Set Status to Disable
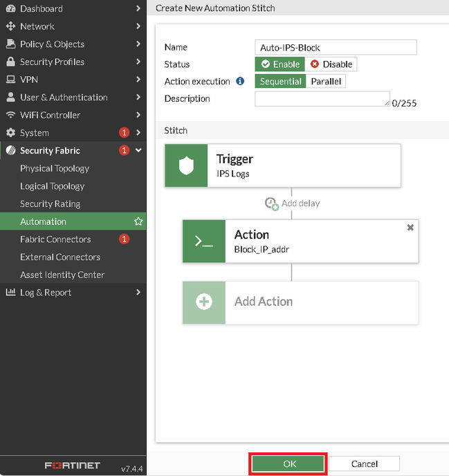This screenshot has height=476, width=449. tap(331, 64)
